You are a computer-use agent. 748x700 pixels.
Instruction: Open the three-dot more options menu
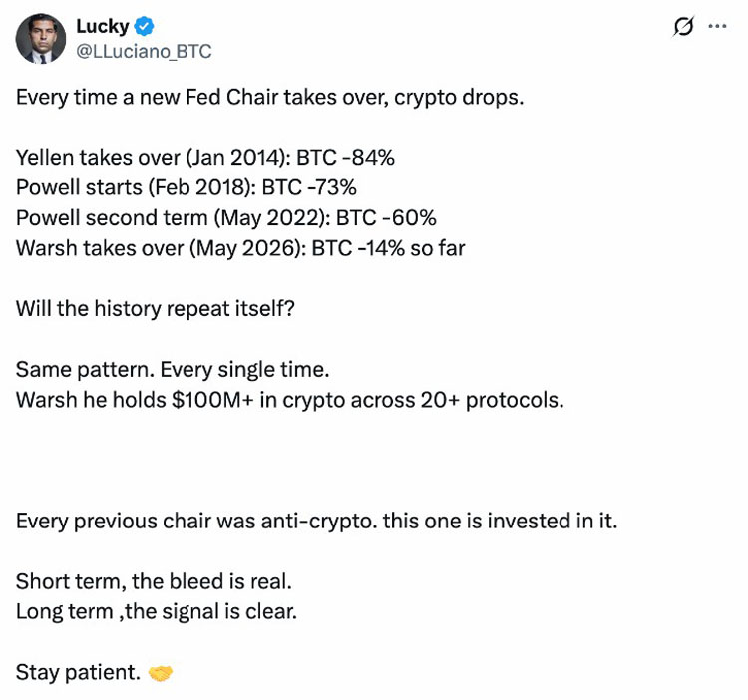pyautogui.click(x=717, y=26)
